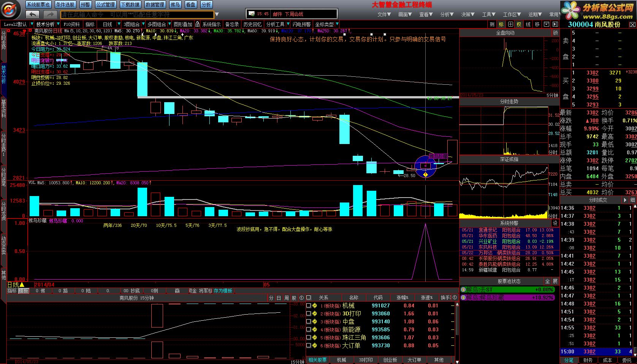Click the 条件选股 button

click(x=65, y=5)
